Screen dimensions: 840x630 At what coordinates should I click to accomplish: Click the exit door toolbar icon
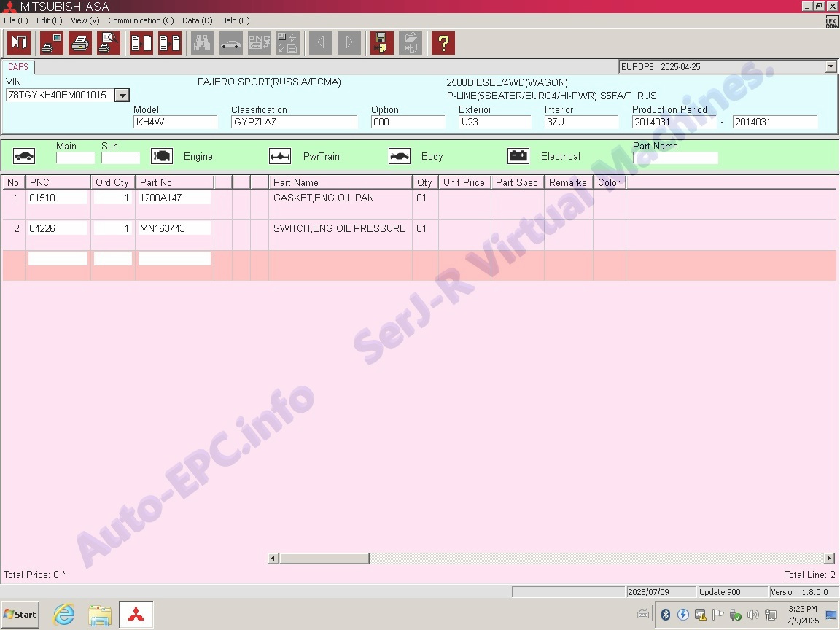pyautogui.click(x=19, y=43)
